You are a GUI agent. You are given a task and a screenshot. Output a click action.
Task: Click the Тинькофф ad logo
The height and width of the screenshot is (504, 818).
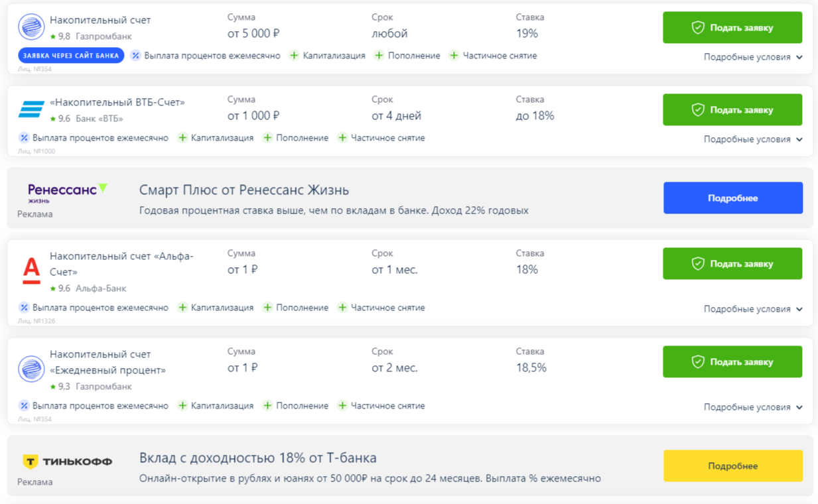67,462
